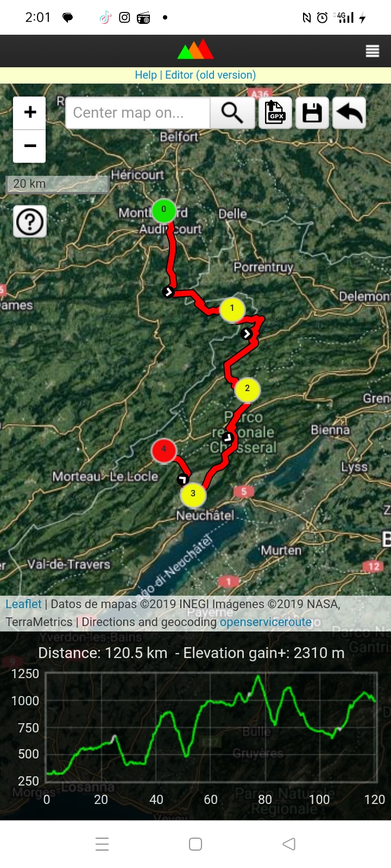Tap the Android back navigation button
Image resolution: width=391 pixels, height=868 pixels.
pos(289,844)
